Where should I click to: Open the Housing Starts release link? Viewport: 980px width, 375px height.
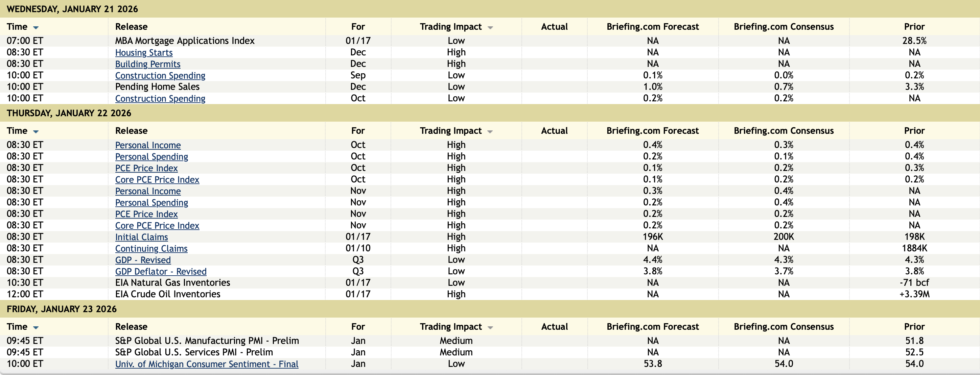tap(144, 52)
